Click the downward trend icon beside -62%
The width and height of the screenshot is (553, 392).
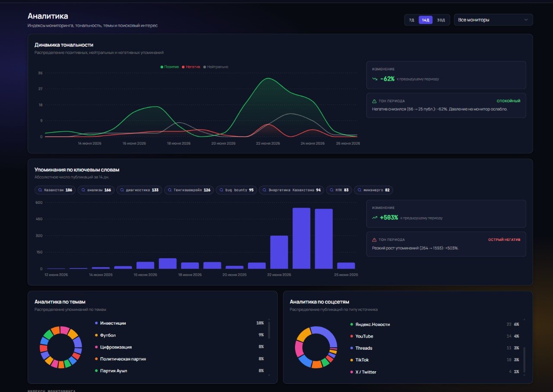[x=375, y=79]
